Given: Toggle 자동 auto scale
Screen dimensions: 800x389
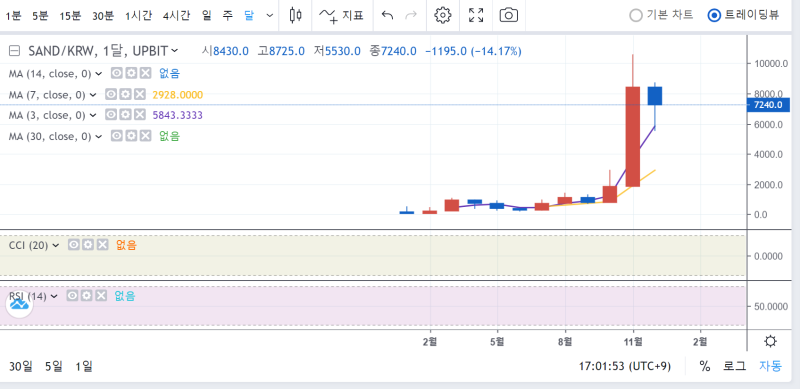Looking at the screenshot, I should (770, 366).
